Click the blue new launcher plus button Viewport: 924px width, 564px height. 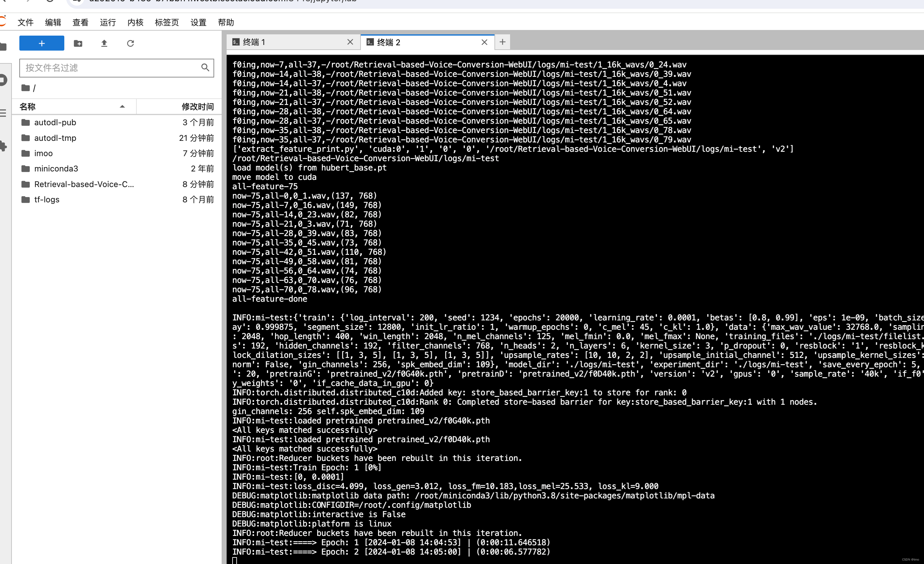(x=42, y=43)
